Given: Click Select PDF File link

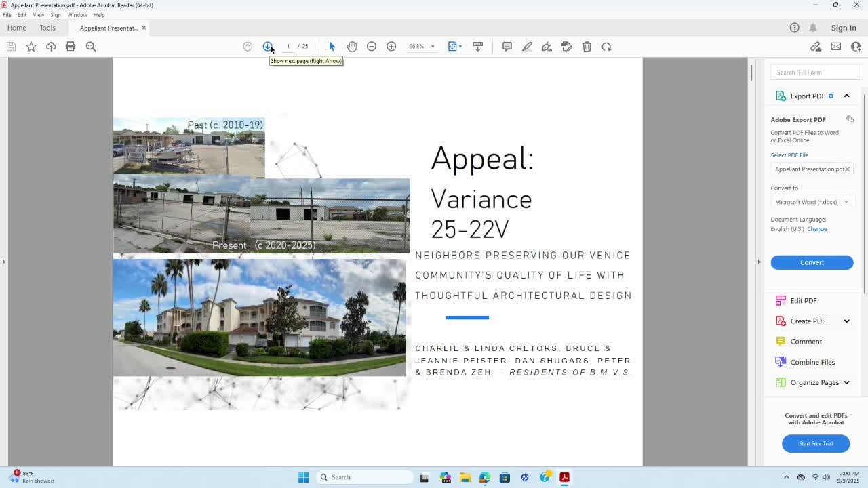Looking at the screenshot, I should (789, 155).
